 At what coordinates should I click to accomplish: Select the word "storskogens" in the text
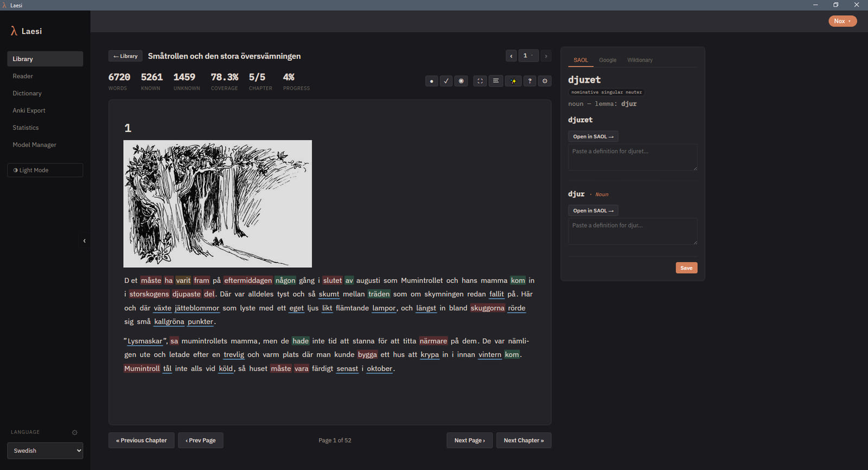tap(149, 294)
